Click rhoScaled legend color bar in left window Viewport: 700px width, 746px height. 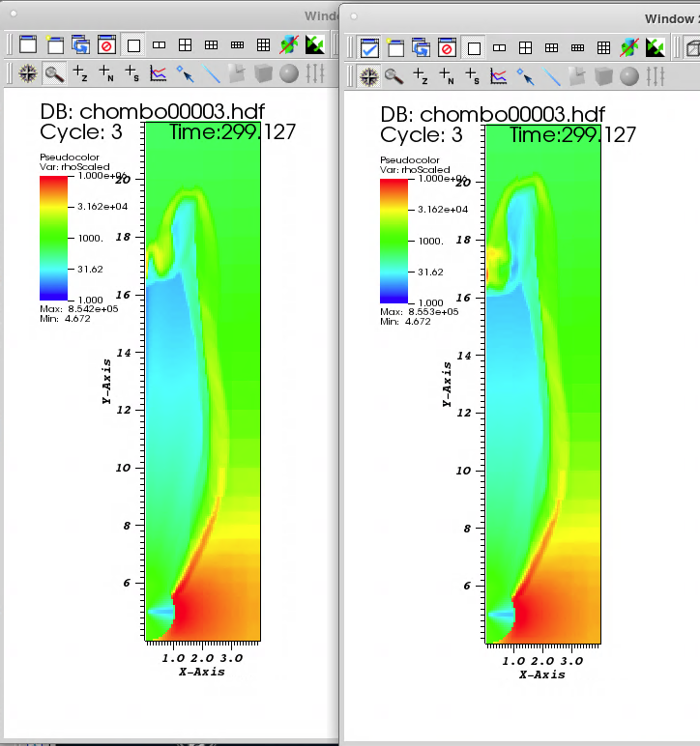point(54,238)
